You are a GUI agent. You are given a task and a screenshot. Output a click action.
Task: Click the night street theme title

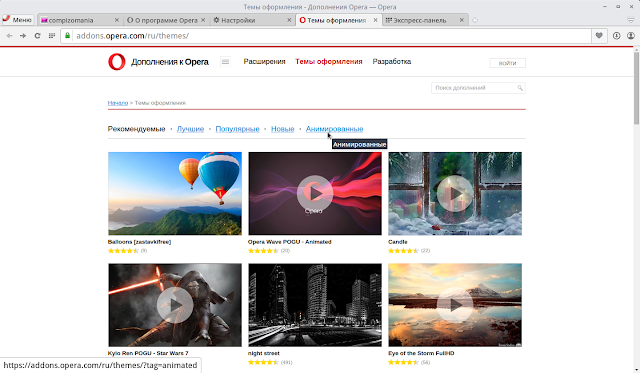263,353
